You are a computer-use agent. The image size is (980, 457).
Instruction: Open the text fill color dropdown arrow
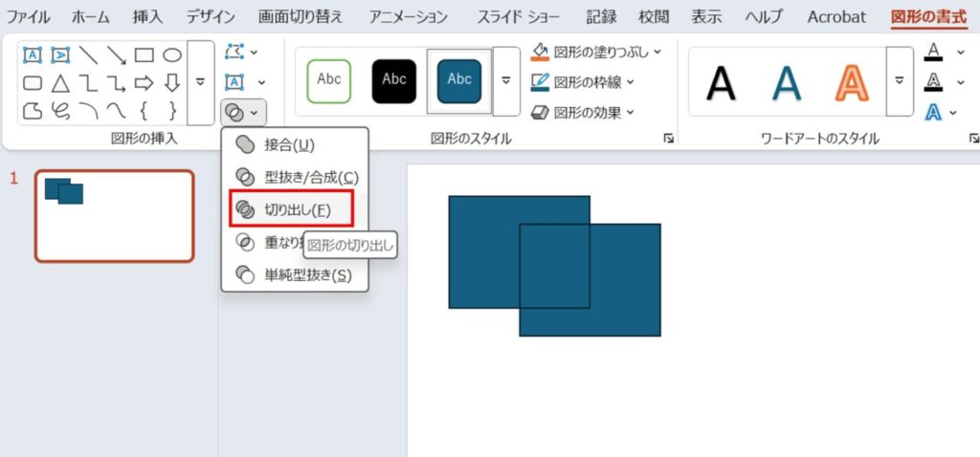tap(961, 53)
